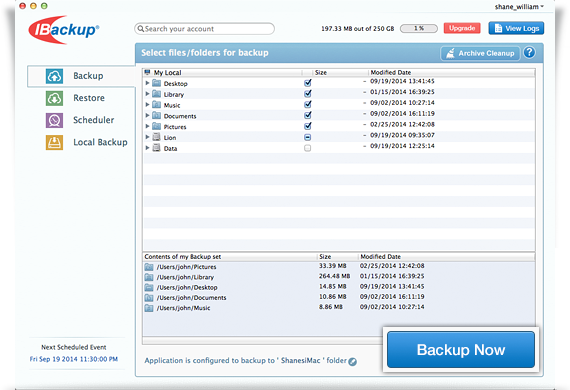Click the Restore cloud download icon

tap(55, 98)
